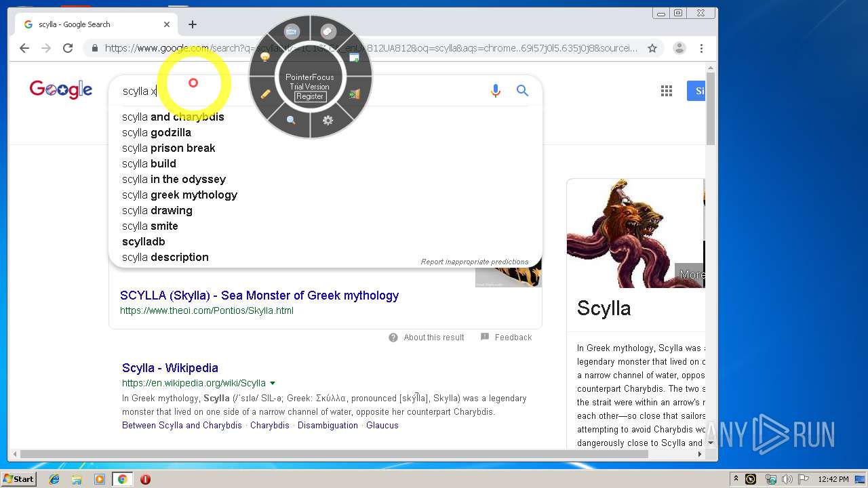
Task: Open the media player taskbar icon
Action: pyautogui.click(x=100, y=479)
